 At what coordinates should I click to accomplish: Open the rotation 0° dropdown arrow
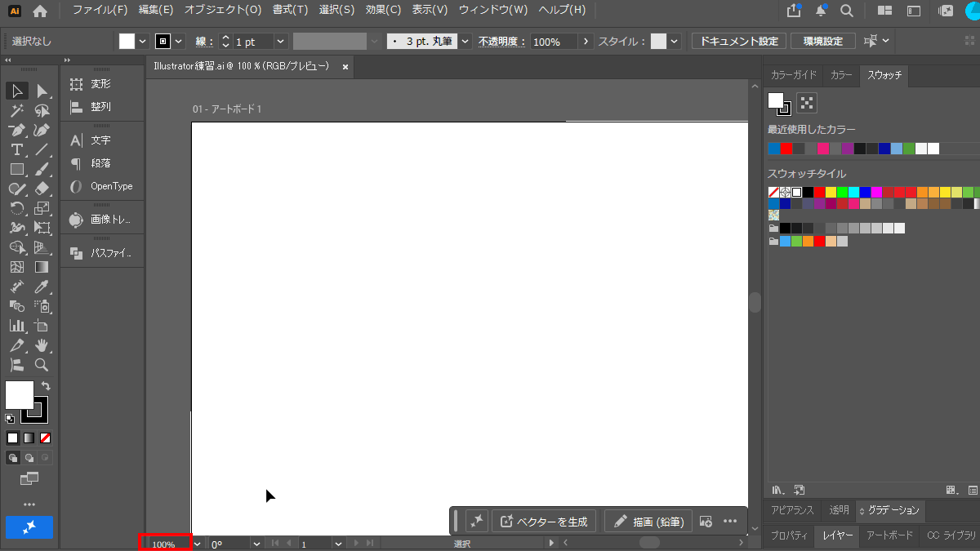pos(256,544)
